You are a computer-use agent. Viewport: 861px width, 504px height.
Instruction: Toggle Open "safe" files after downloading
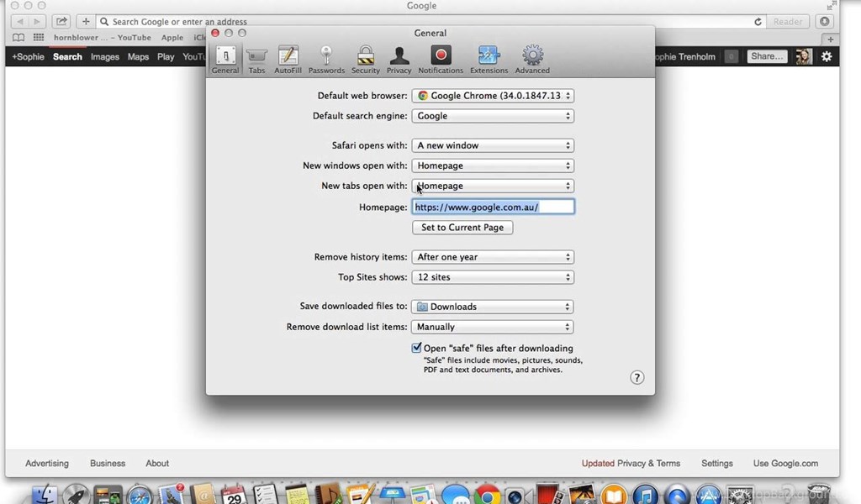(417, 348)
